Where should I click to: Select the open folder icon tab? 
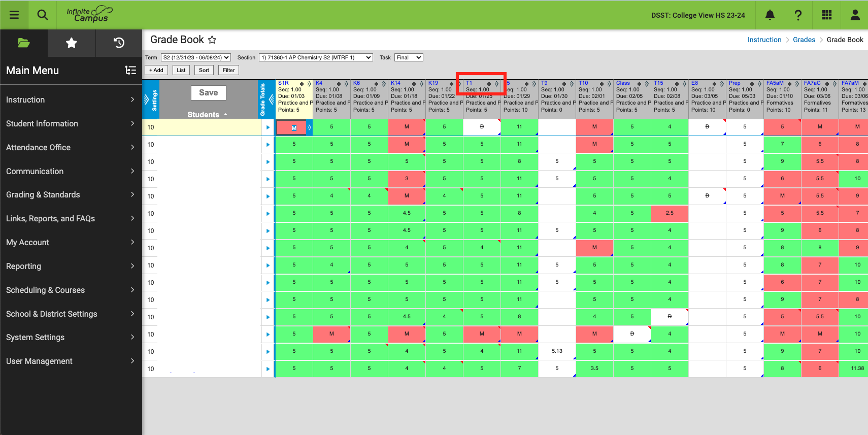click(23, 43)
